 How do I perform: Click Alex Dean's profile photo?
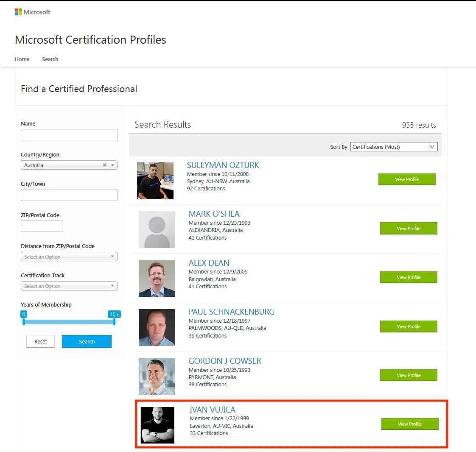tap(157, 279)
